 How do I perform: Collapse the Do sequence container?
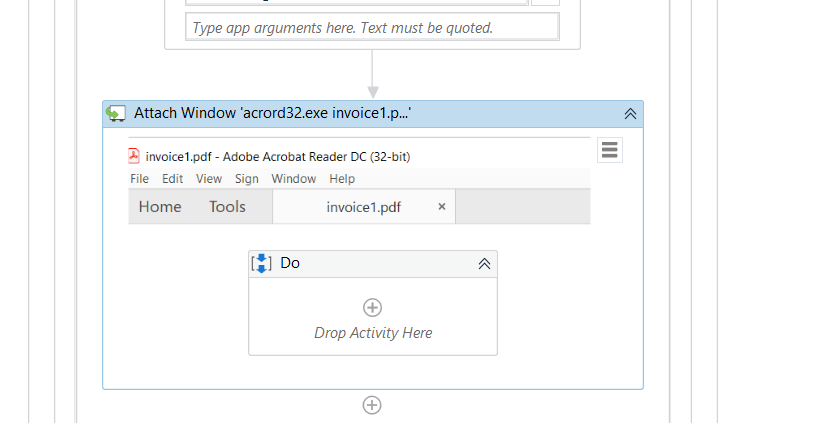point(484,264)
